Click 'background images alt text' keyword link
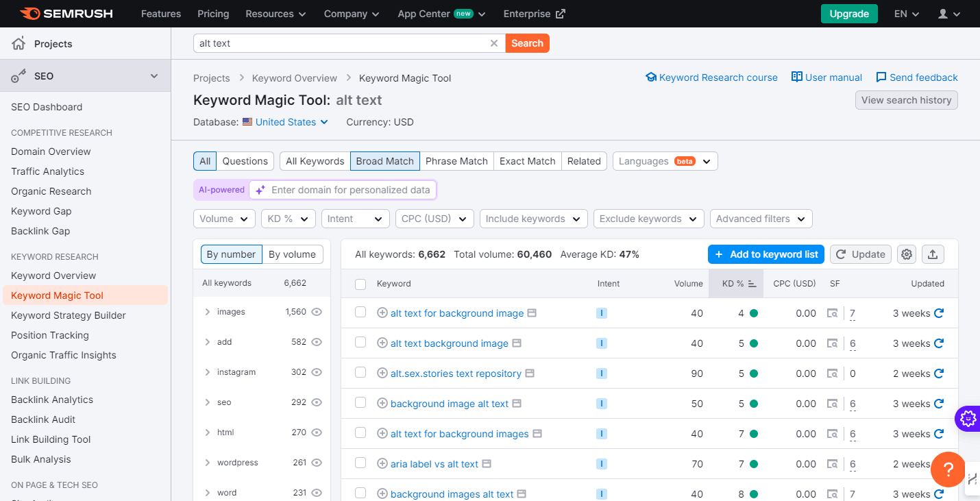This screenshot has height=501, width=980. pyautogui.click(x=452, y=494)
